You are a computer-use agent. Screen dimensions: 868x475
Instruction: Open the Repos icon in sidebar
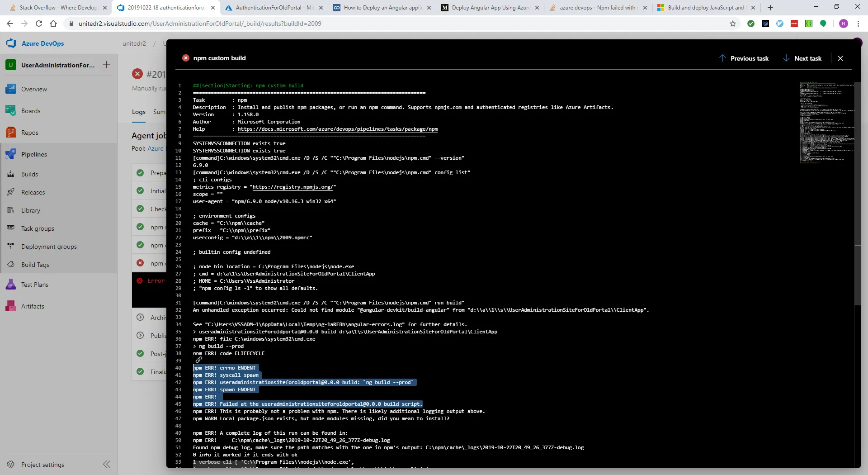(11, 133)
